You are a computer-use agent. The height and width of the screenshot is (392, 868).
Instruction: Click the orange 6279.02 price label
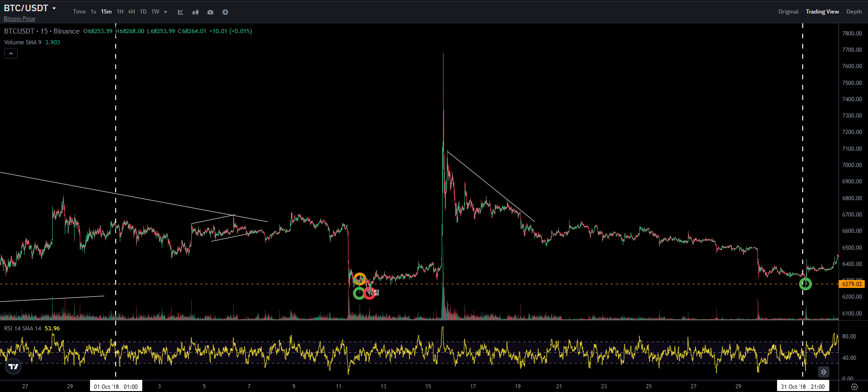(x=852, y=284)
